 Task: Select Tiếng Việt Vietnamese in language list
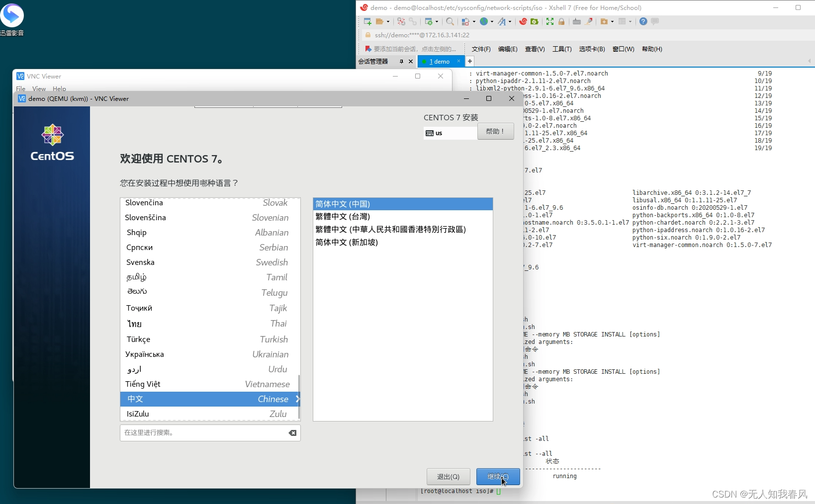209,384
